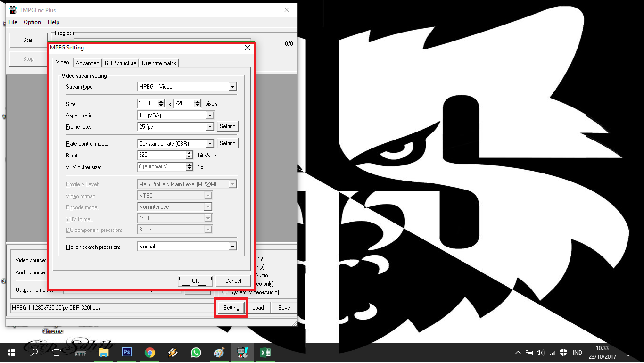
Task: Click the battery icon in system tray
Action: [529, 352]
